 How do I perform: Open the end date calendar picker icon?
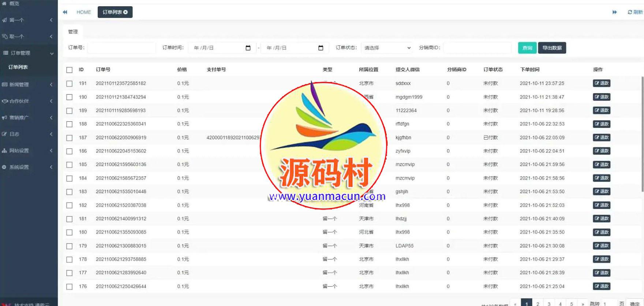(x=321, y=48)
